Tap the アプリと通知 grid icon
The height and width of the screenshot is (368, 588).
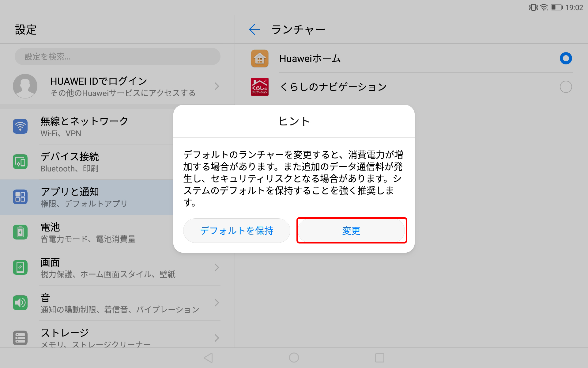tap(20, 197)
